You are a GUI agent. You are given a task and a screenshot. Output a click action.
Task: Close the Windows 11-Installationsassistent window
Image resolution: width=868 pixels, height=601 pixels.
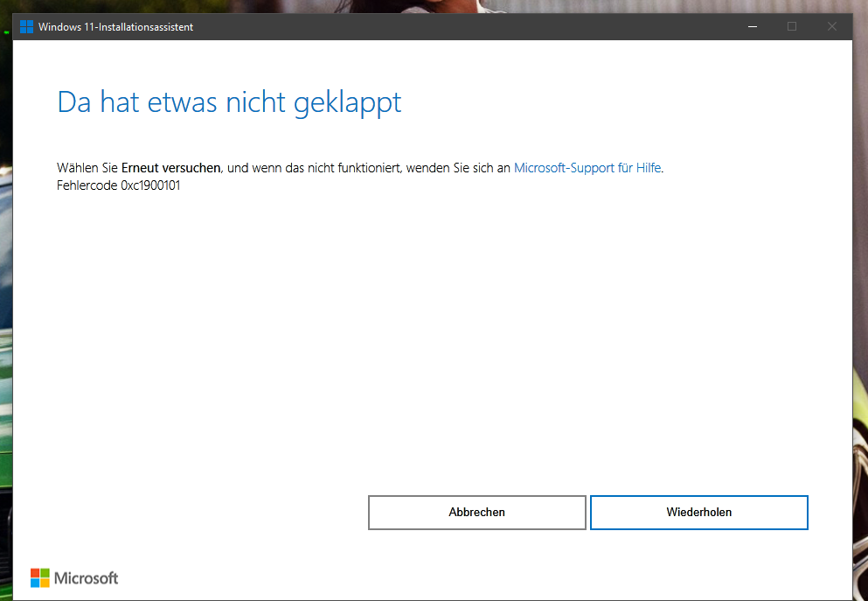[832, 26]
